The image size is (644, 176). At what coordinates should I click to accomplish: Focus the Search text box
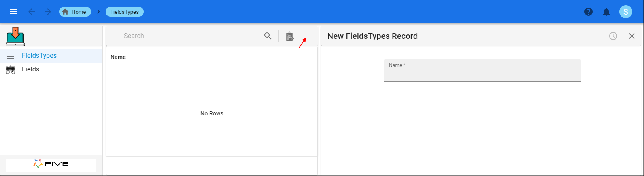tap(190, 36)
